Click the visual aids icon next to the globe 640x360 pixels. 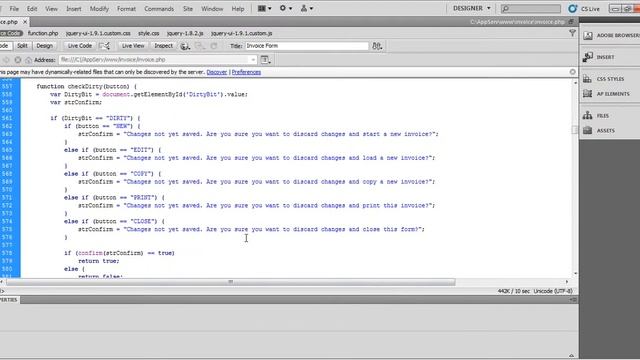[x=200, y=46]
